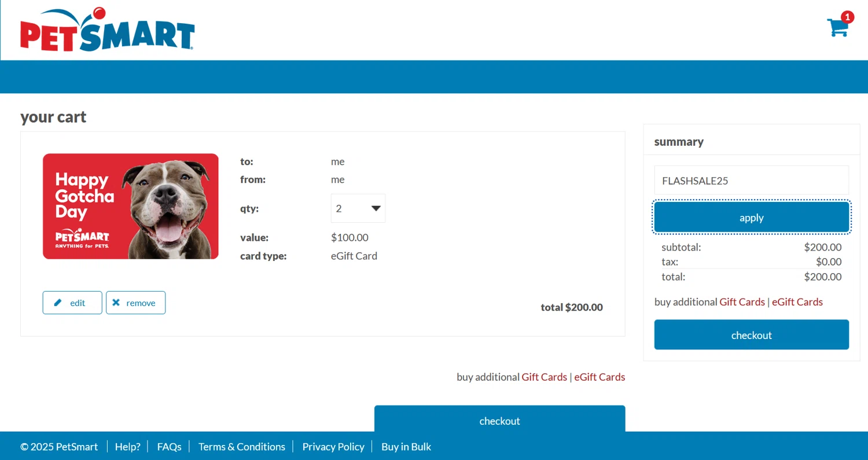Click the tax $0.00 amount
Viewport: 868px width, 460px height.
(x=829, y=262)
